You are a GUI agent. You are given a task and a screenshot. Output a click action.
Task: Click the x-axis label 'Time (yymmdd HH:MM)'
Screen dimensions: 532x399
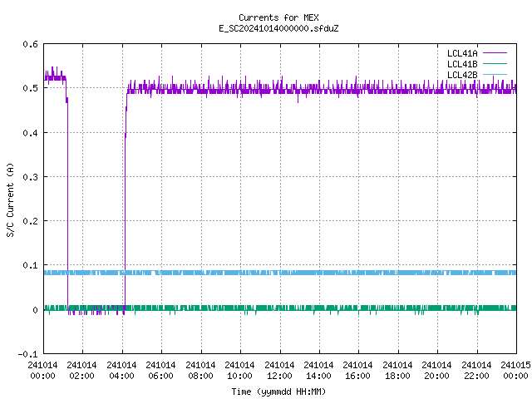pyautogui.click(x=278, y=392)
